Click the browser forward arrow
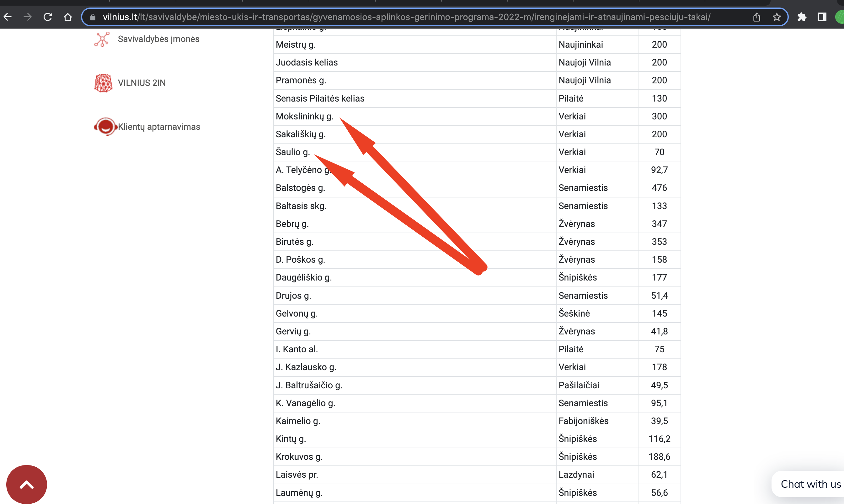Viewport: 844px width, 504px height. (x=28, y=17)
